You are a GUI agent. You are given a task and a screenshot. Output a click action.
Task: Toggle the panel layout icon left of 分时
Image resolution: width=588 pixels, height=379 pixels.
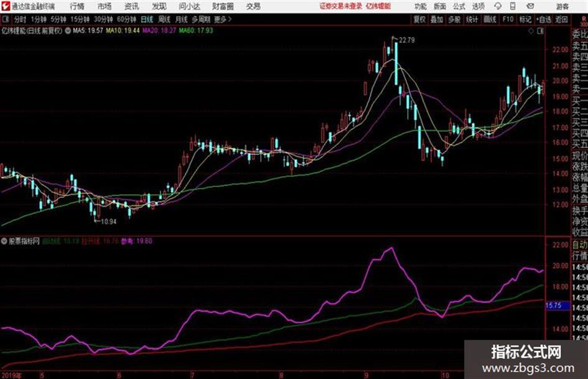click(x=5, y=19)
